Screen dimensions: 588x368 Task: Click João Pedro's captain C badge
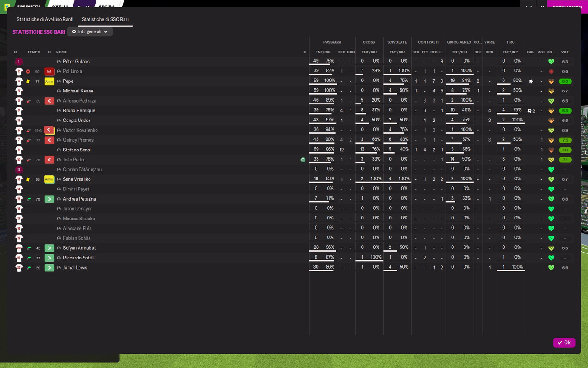click(x=303, y=160)
